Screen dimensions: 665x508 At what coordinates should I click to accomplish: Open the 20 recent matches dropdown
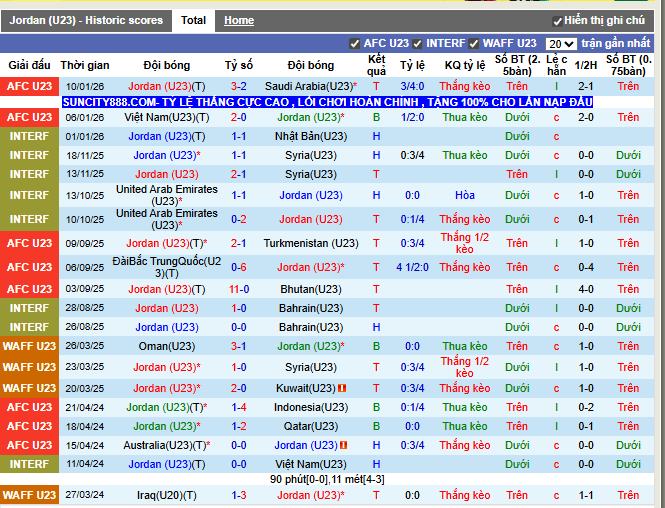561,44
